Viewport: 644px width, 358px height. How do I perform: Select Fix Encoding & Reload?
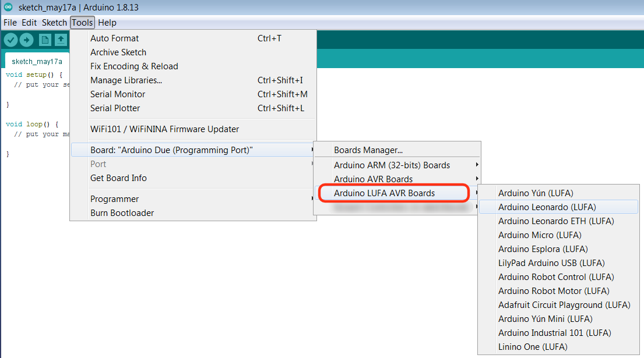point(193,66)
